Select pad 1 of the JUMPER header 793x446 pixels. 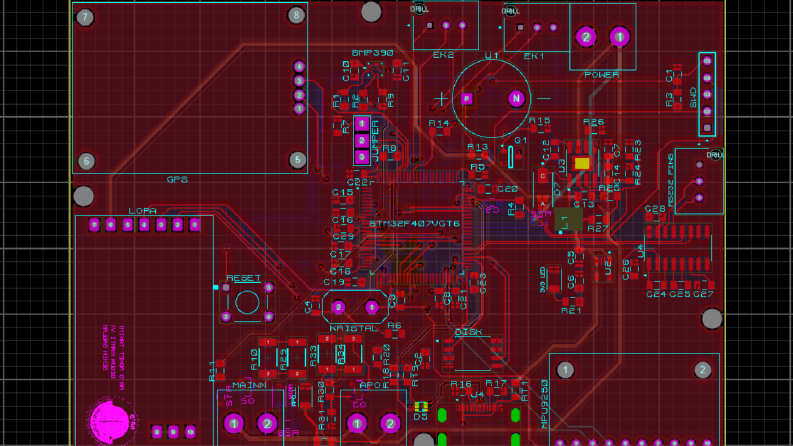pyautogui.click(x=362, y=123)
